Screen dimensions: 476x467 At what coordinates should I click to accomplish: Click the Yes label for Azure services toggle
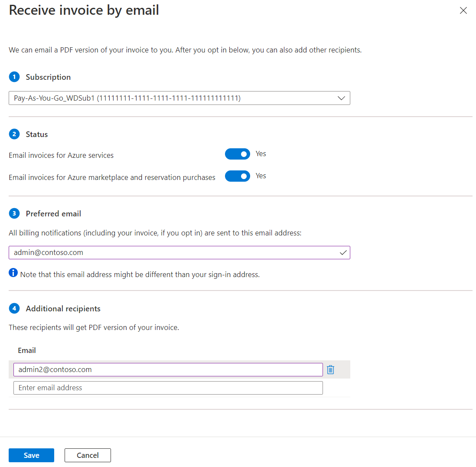261,153
